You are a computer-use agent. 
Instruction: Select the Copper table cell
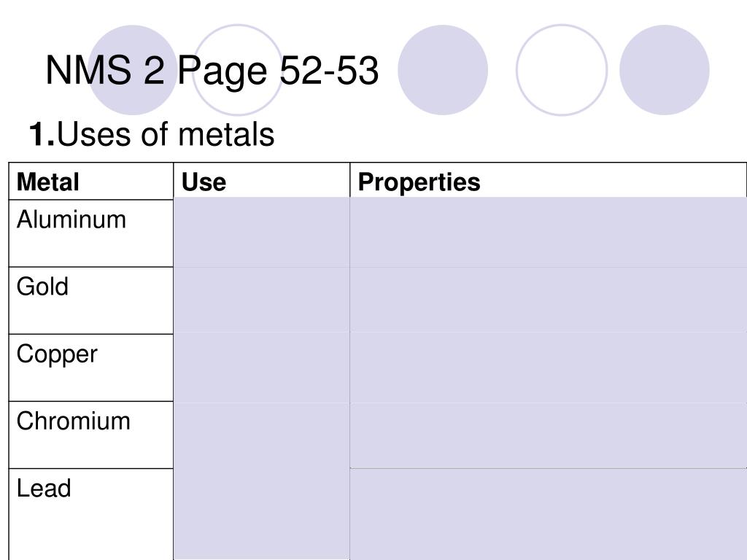[91, 367]
